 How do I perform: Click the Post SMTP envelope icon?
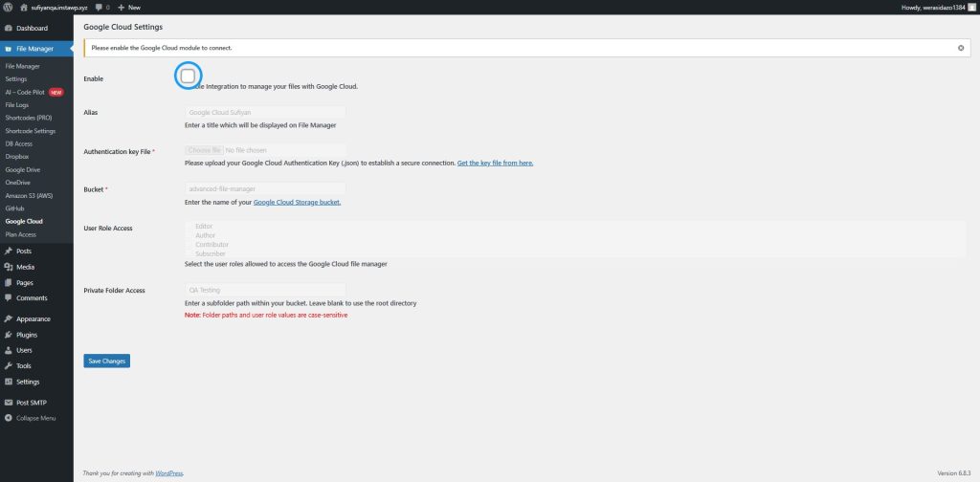pyautogui.click(x=9, y=403)
